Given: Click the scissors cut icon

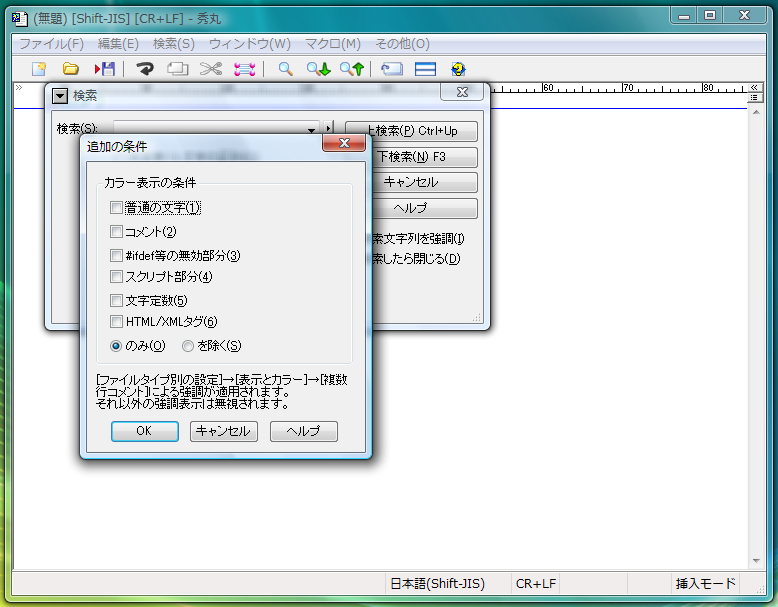Looking at the screenshot, I should (x=211, y=68).
